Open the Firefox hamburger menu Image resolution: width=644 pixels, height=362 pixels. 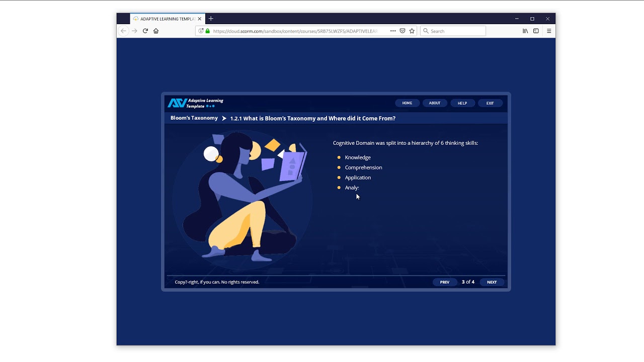[x=549, y=31]
